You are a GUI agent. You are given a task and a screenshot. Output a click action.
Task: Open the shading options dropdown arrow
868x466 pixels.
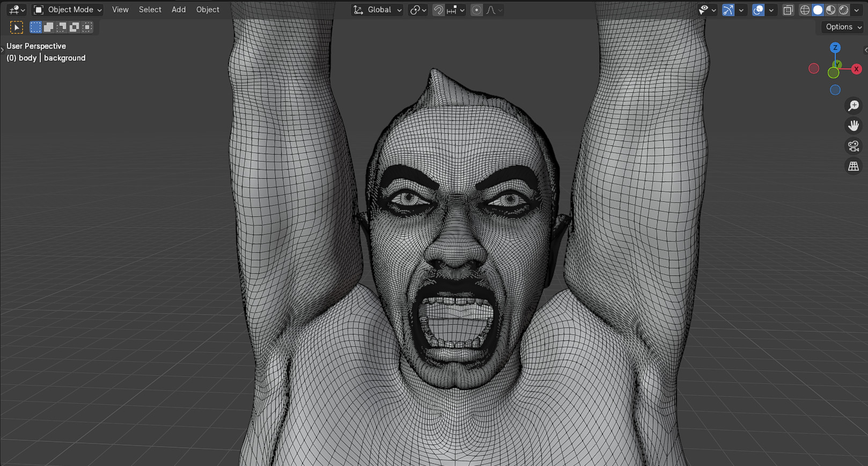pos(857,10)
